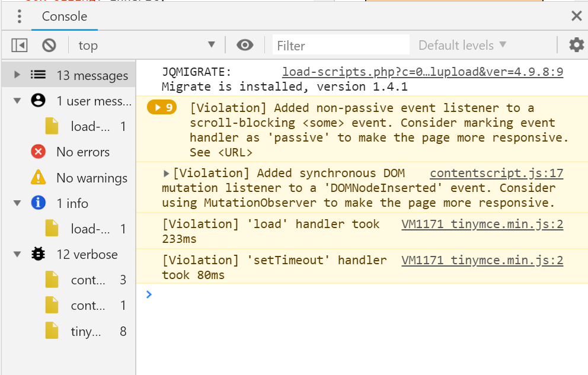The height and width of the screenshot is (375, 588).
Task: Open contentscript.js:17 source link
Action: (x=497, y=173)
